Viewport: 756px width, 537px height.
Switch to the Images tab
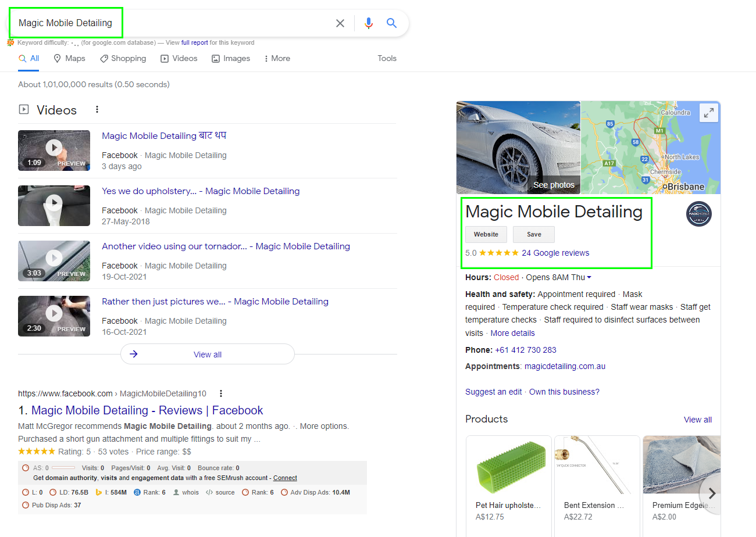231,58
